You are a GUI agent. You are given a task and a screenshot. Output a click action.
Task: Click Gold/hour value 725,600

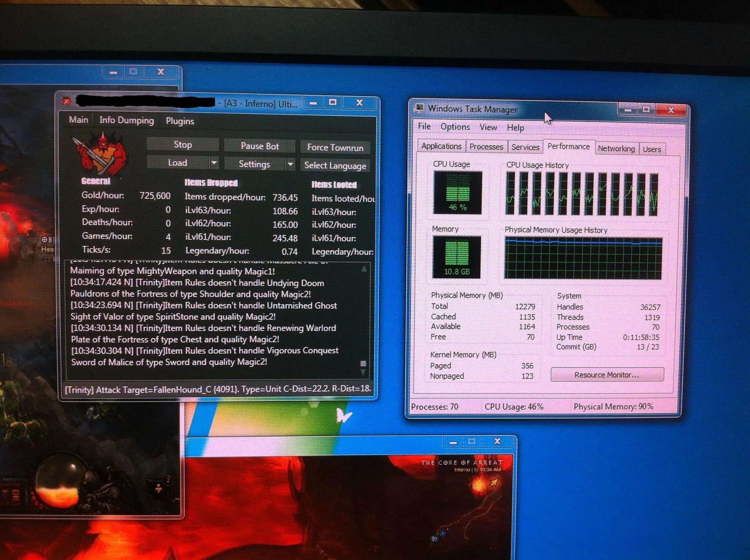155,195
